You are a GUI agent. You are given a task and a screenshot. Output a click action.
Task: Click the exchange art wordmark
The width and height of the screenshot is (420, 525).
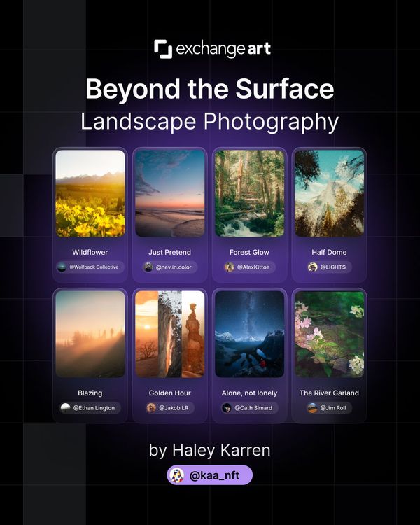pos(223,49)
